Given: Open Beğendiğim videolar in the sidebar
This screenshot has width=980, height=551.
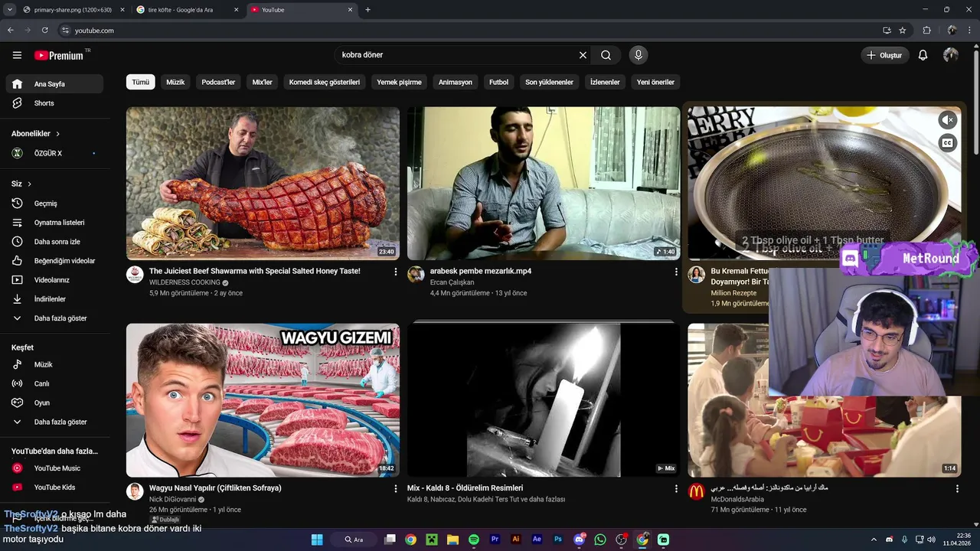Looking at the screenshot, I should 54,261.
